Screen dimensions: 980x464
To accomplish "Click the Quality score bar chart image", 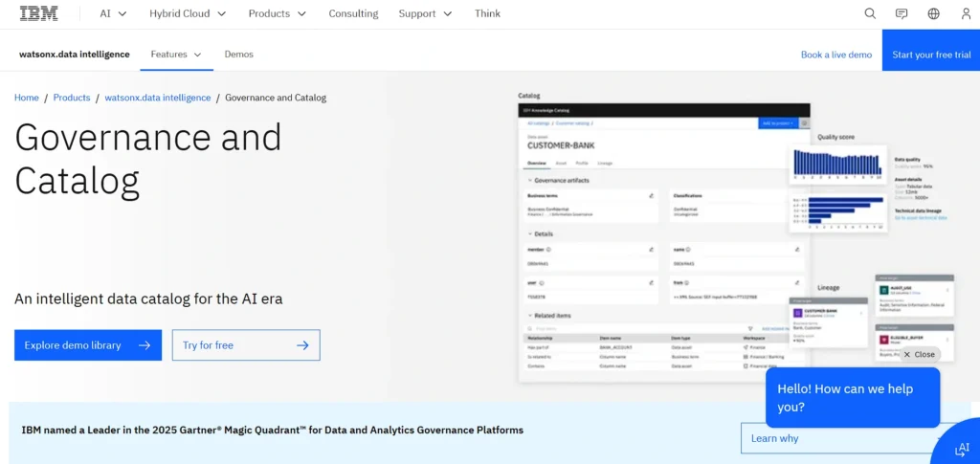I will (837, 163).
